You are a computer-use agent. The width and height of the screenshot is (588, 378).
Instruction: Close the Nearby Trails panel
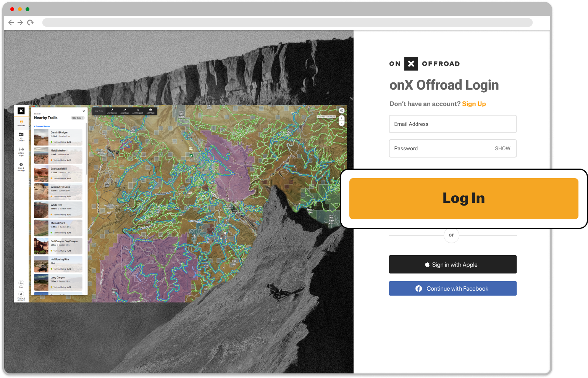coord(84,111)
